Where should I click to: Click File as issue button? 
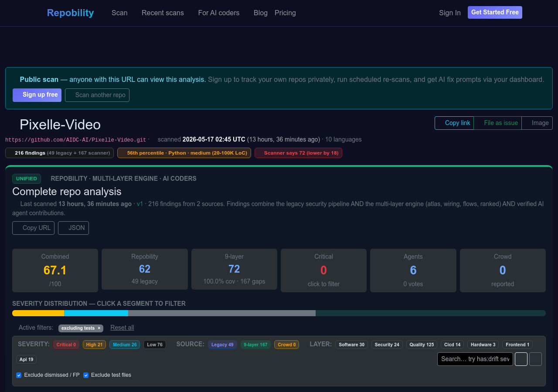click(498, 123)
